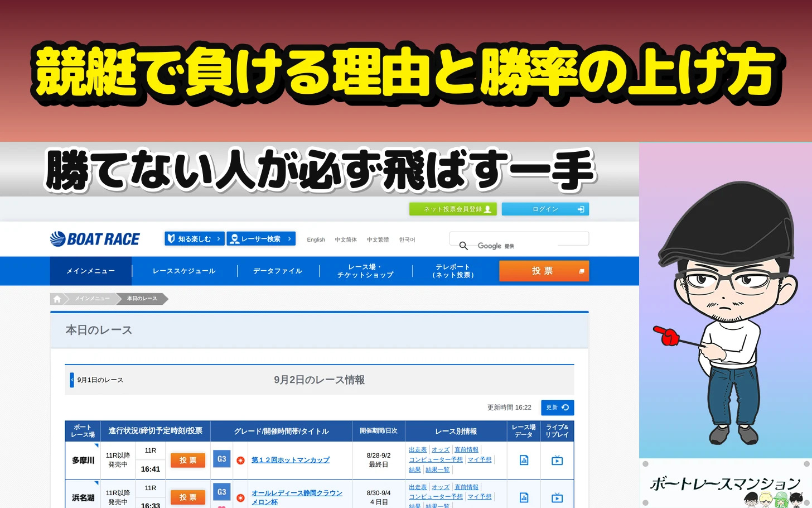The height and width of the screenshot is (508, 812).
Task: Click コンピューター予想 link for 浜名湖
Action: pos(436,496)
